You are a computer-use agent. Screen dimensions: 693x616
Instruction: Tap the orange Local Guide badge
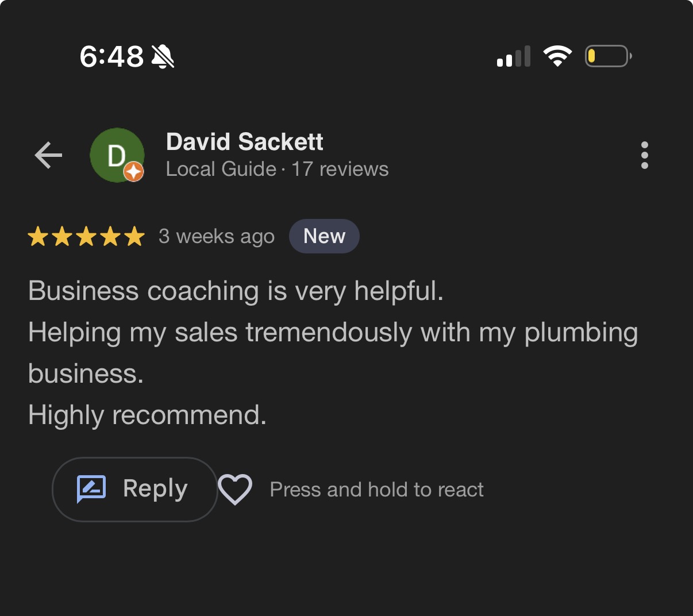(x=134, y=171)
